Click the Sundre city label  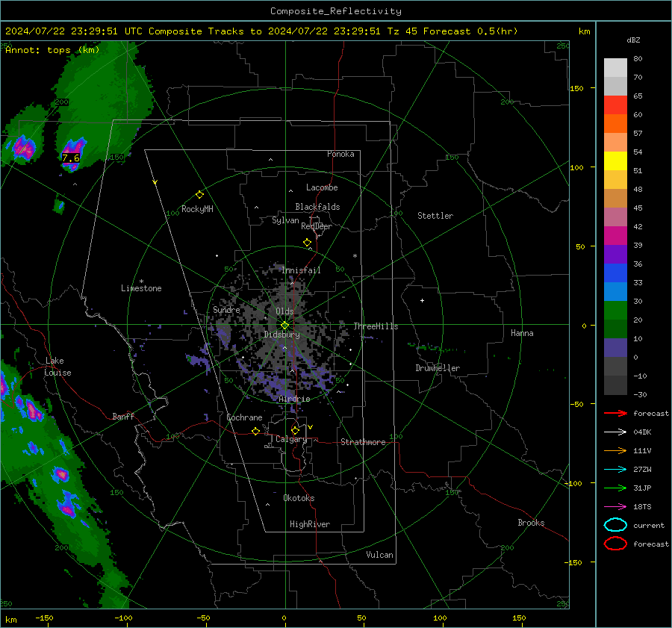coord(226,310)
